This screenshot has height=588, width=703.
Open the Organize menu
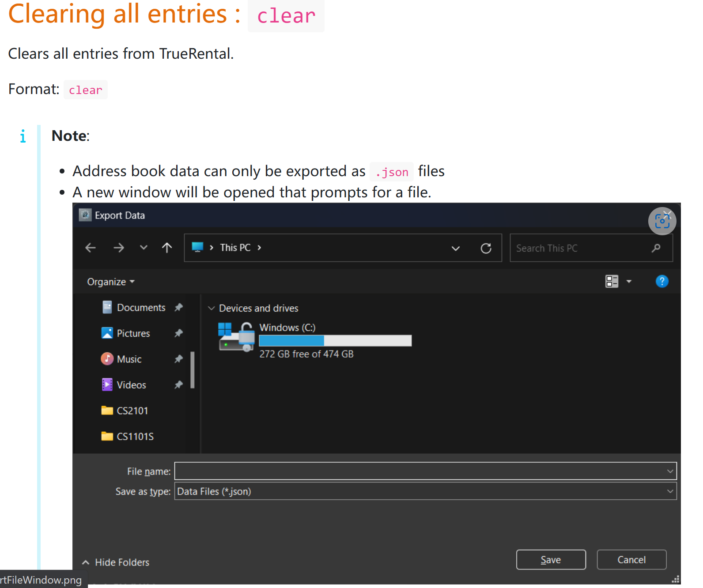click(111, 282)
